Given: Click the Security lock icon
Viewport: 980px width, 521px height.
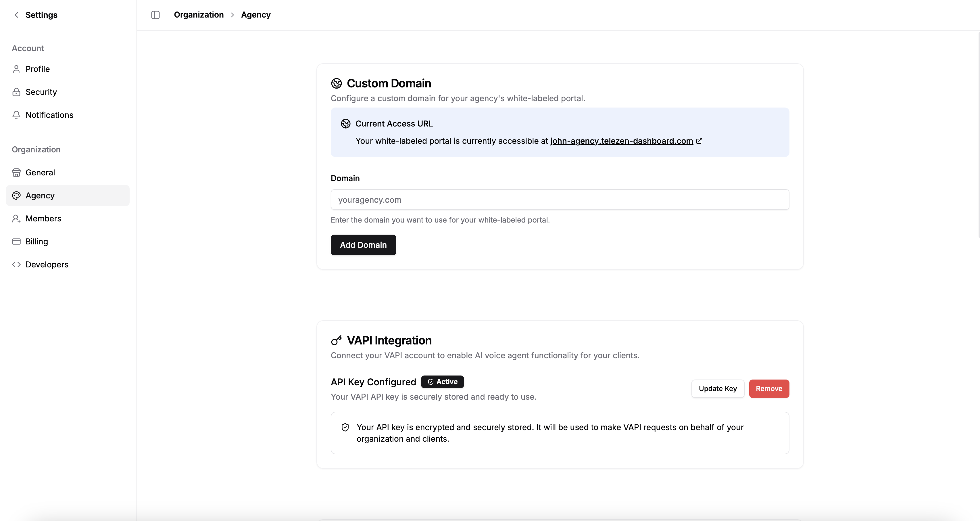Looking at the screenshot, I should (16, 92).
